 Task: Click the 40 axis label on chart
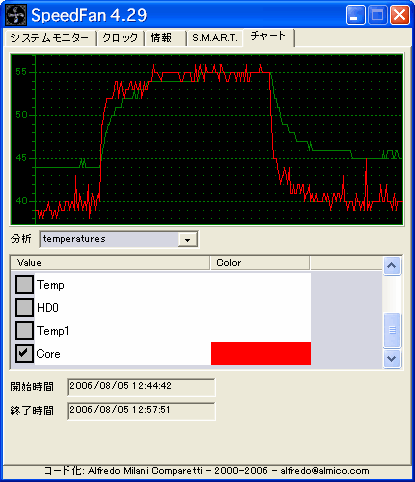click(x=21, y=201)
